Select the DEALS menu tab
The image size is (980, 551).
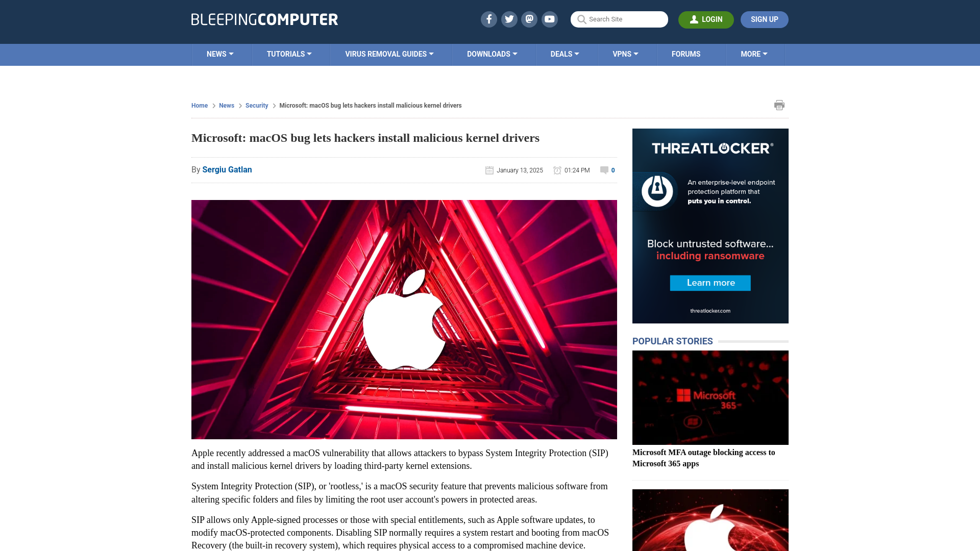tap(565, 54)
